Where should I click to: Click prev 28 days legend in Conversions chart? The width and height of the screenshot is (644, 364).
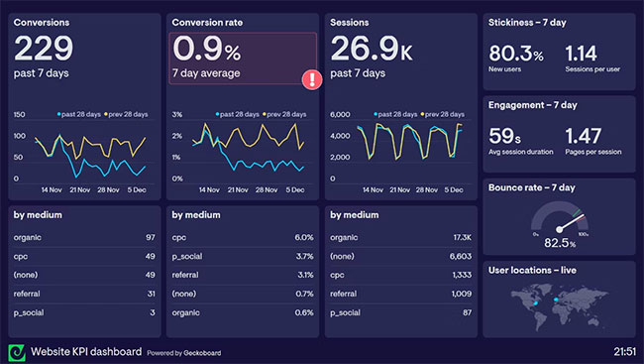tap(126, 114)
